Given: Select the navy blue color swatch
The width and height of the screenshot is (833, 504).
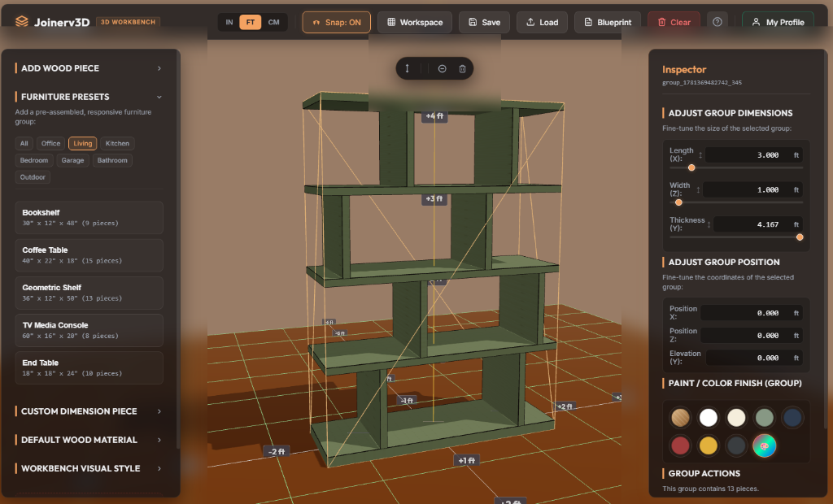Looking at the screenshot, I should [x=792, y=418].
